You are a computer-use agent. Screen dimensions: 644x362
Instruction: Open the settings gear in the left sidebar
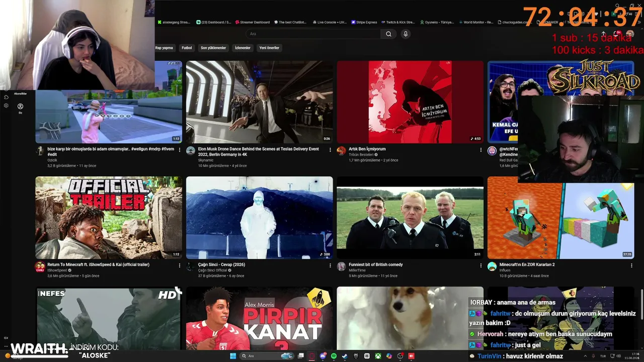click(x=6, y=106)
